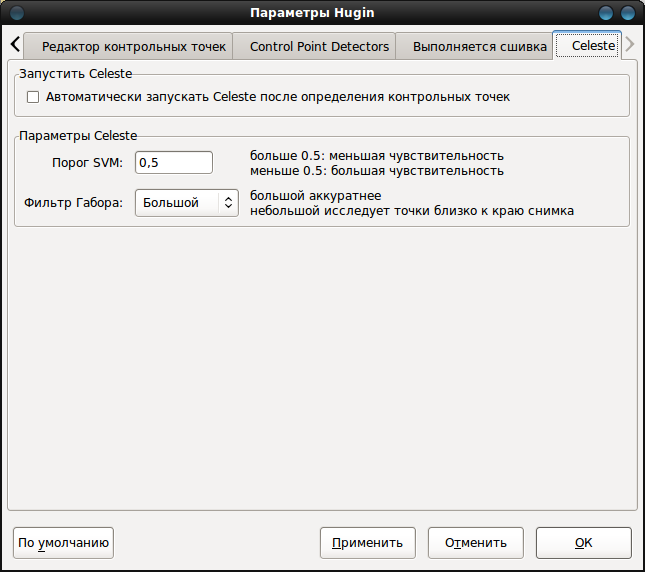Confirm with the OK button

coord(584,543)
